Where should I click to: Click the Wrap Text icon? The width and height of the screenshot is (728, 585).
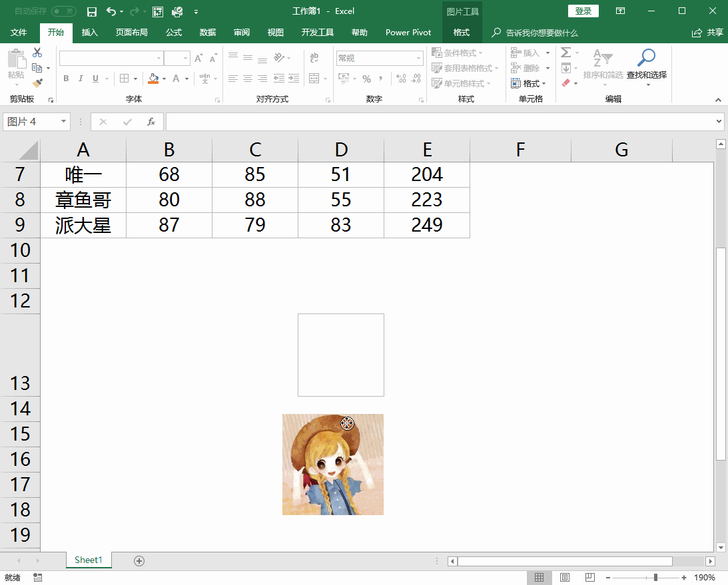[314, 58]
